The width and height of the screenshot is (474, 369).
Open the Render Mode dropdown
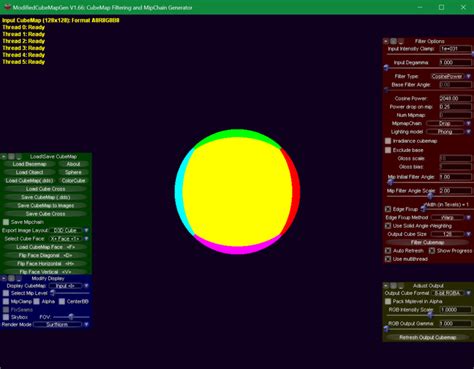coord(86,324)
